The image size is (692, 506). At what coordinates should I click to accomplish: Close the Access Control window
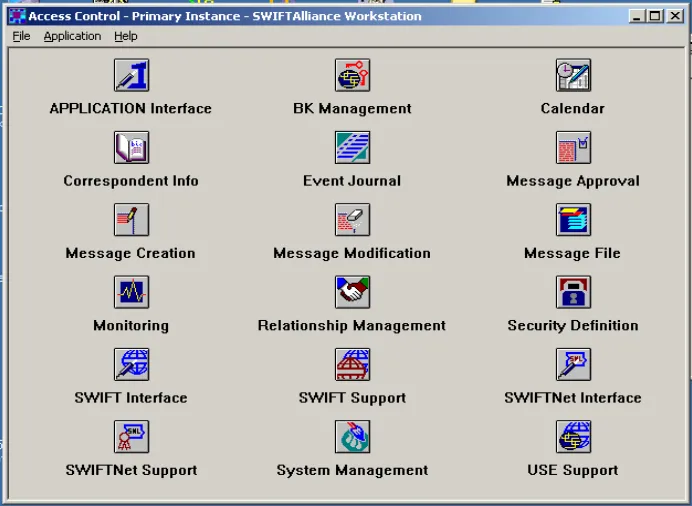(675, 16)
